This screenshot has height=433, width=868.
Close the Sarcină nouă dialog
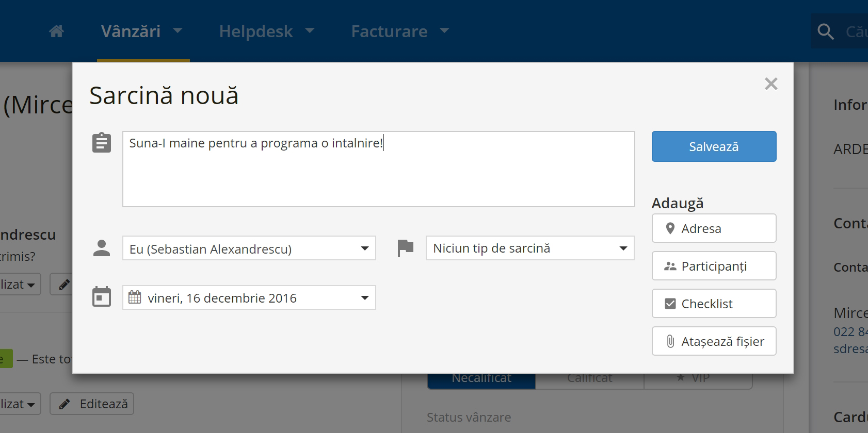[771, 84]
